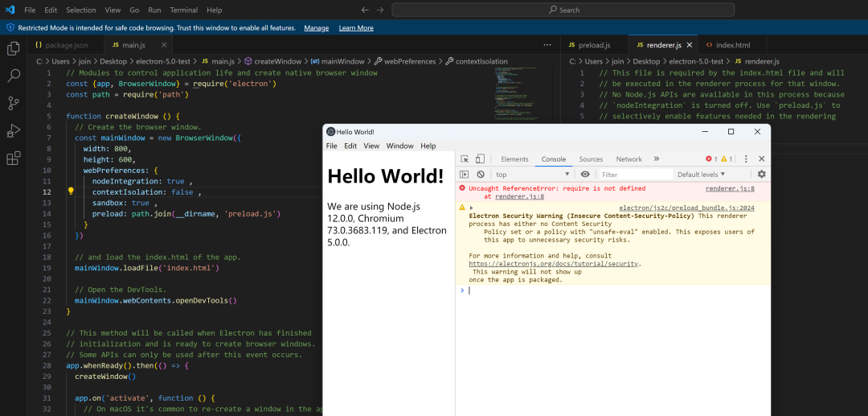Toggle the live expression eye icon
Screen dimensions: 868x416
click(x=585, y=175)
